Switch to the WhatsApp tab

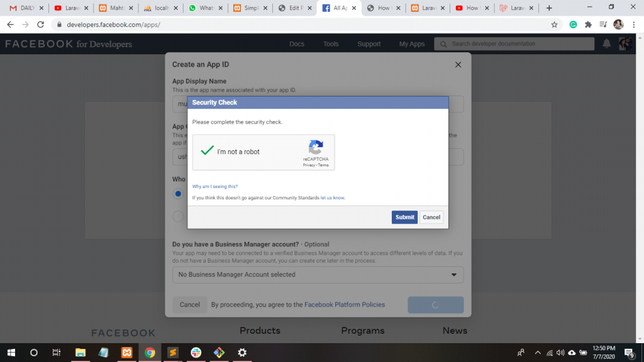click(206, 8)
